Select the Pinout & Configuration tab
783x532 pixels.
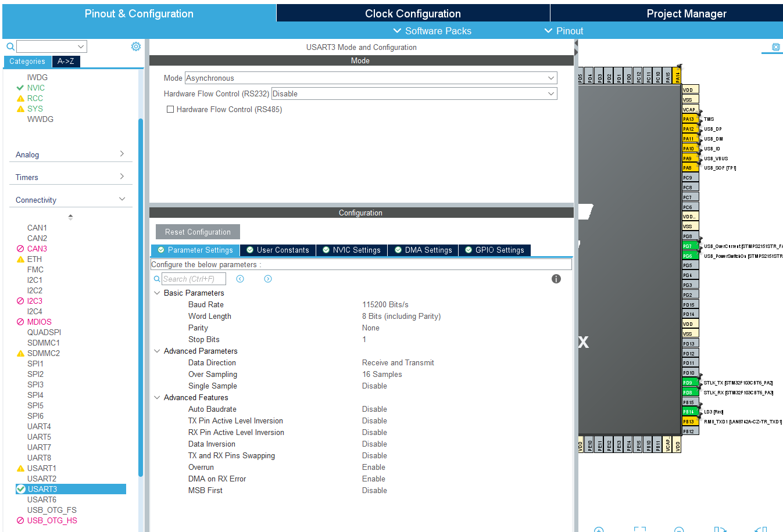pyautogui.click(x=139, y=13)
